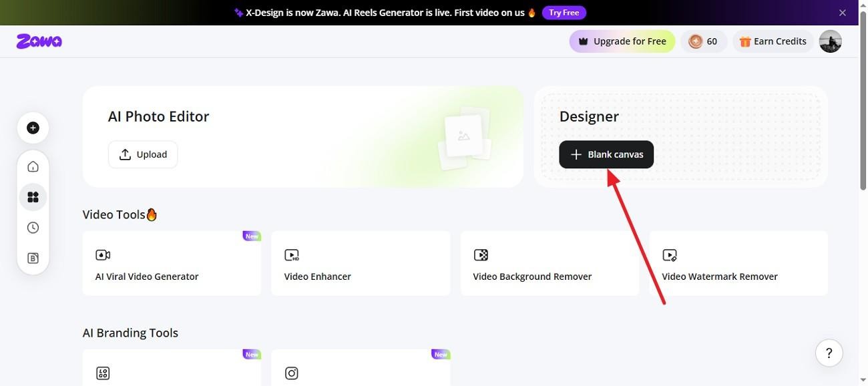Open Video Watermark Remover tool
Screen dimensions: 868x386
pyautogui.click(x=738, y=263)
